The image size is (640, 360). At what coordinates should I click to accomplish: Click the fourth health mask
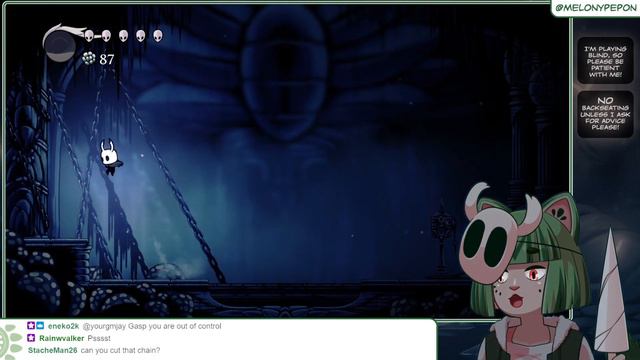(140, 36)
